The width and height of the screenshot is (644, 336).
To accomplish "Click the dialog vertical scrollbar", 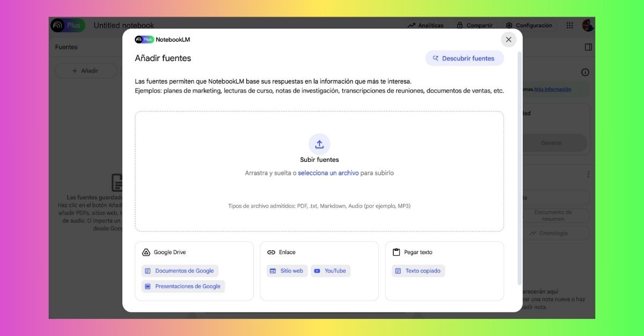I will pyautogui.click(x=519, y=168).
